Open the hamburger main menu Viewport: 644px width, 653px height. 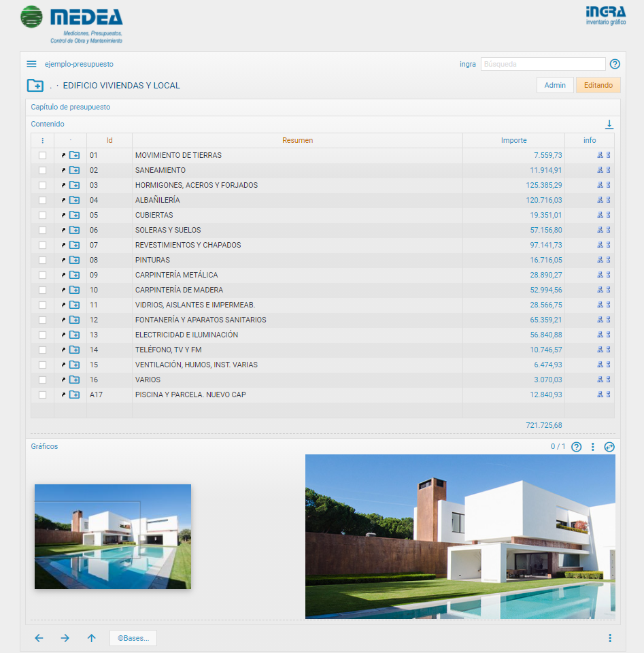[31, 64]
